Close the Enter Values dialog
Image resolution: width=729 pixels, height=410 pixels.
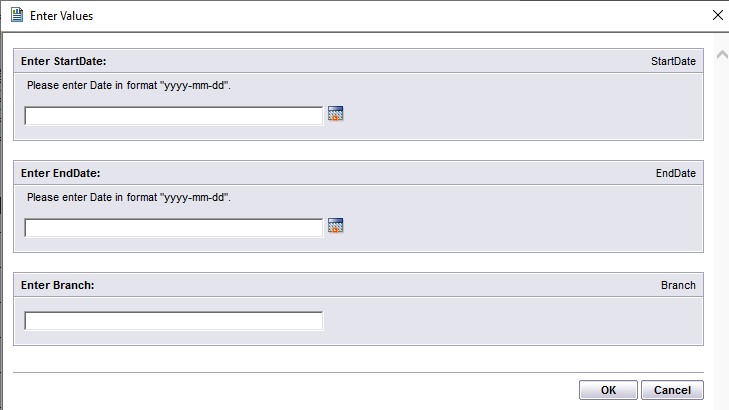tap(718, 15)
